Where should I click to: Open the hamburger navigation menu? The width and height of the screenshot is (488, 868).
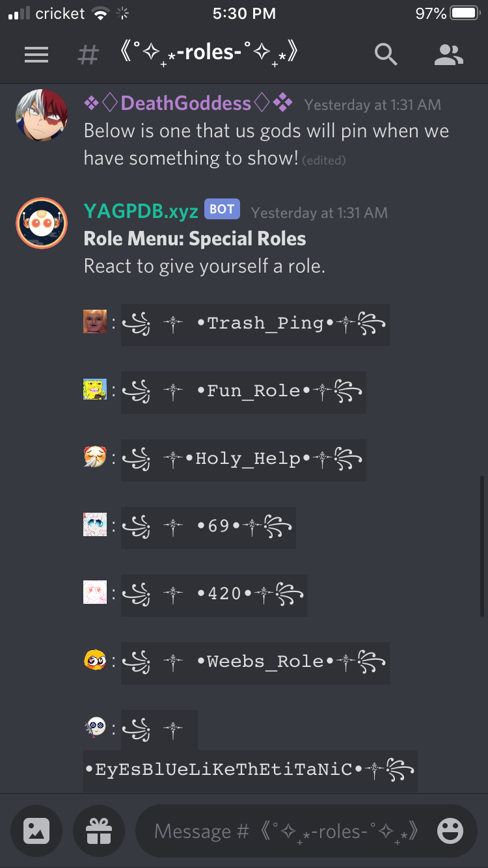(x=36, y=55)
